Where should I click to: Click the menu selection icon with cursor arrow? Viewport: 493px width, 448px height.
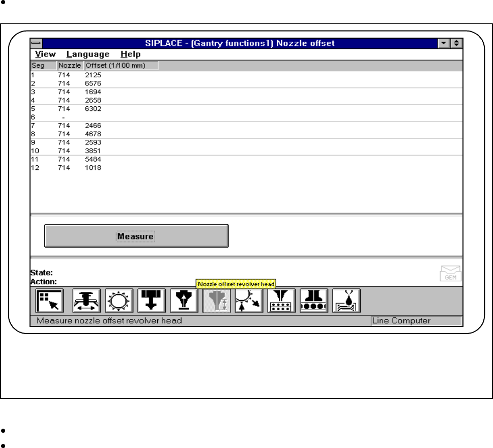click(x=50, y=301)
